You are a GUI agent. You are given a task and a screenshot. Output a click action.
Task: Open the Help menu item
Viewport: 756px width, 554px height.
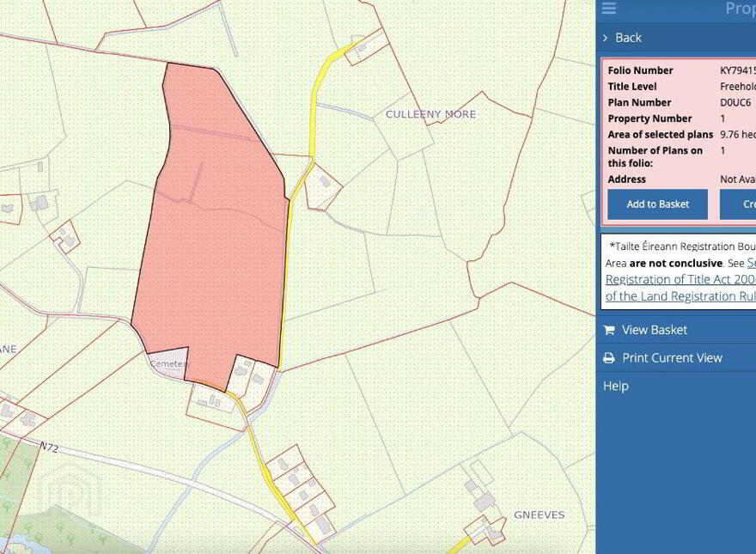point(616,386)
